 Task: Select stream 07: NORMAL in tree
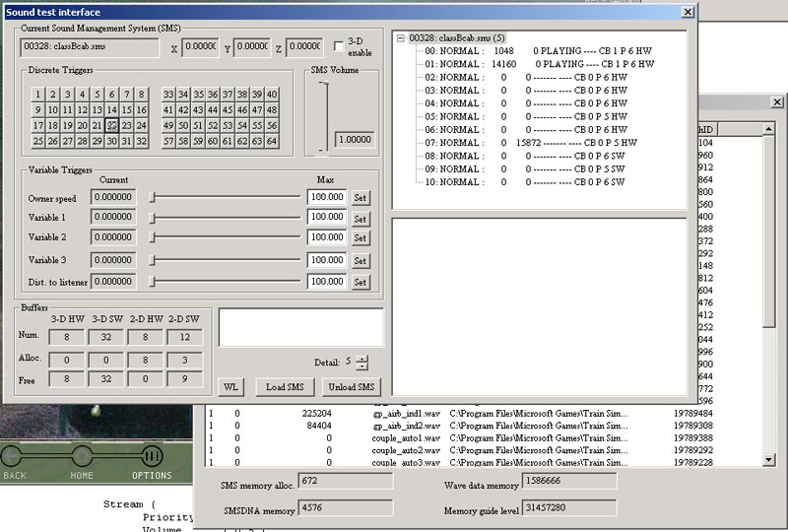coord(531,143)
